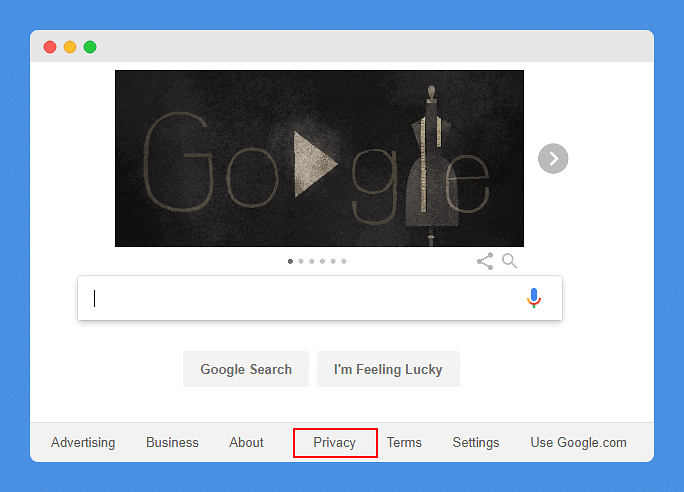Open the Business footer link
The height and width of the screenshot is (492, 684).
pos(172,442)
